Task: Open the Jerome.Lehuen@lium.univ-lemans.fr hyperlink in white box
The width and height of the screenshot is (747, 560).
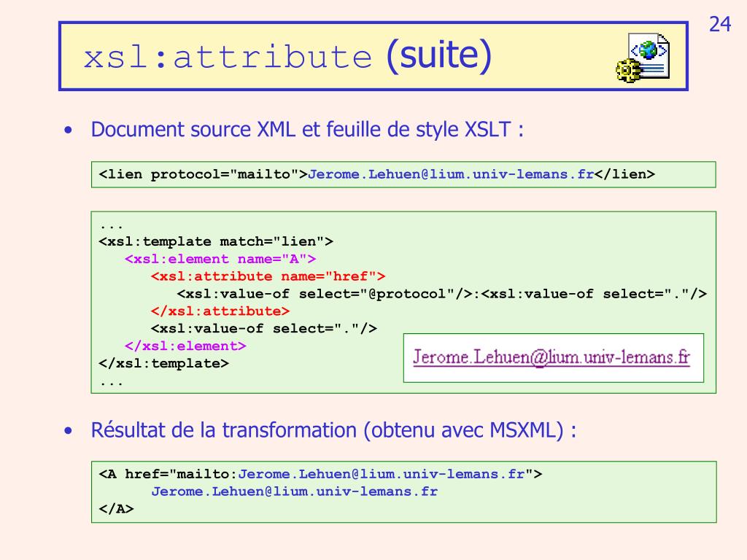Action: [x=551, y=357]
